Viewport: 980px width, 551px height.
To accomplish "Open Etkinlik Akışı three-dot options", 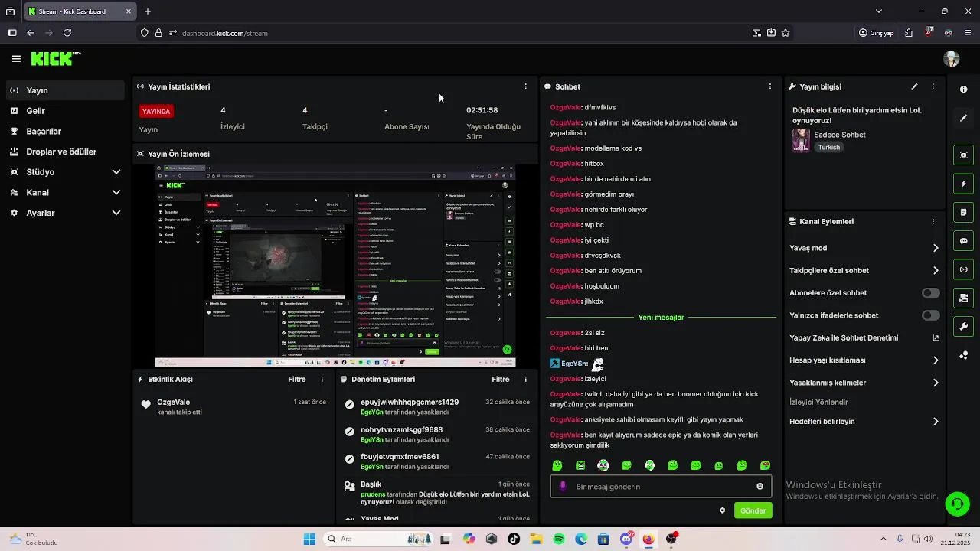I will click(x=322, y=379).
